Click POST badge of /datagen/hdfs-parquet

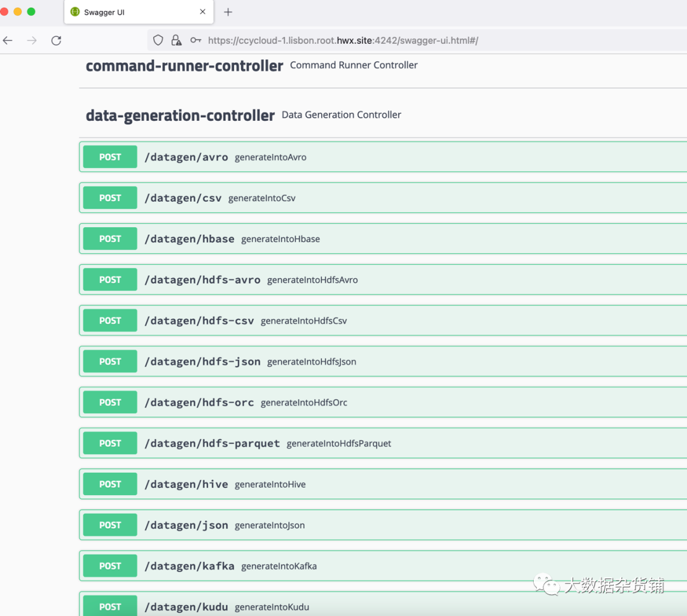[110, 444]
